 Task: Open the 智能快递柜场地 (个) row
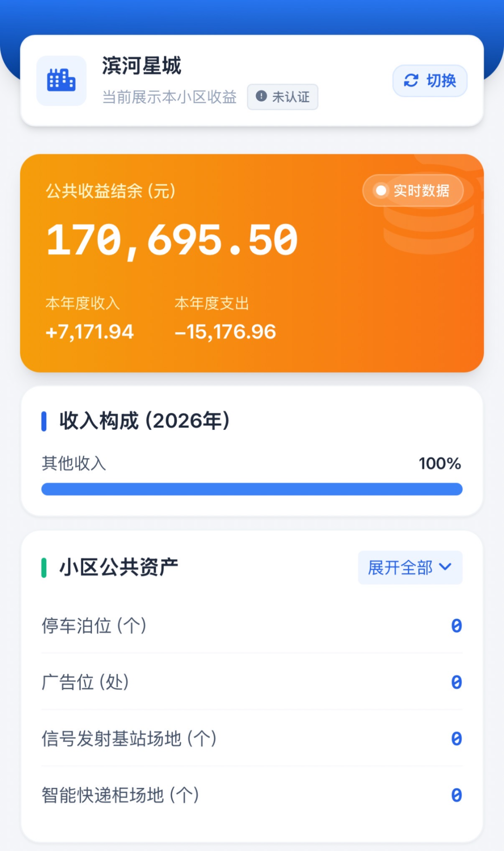[252, 795]
